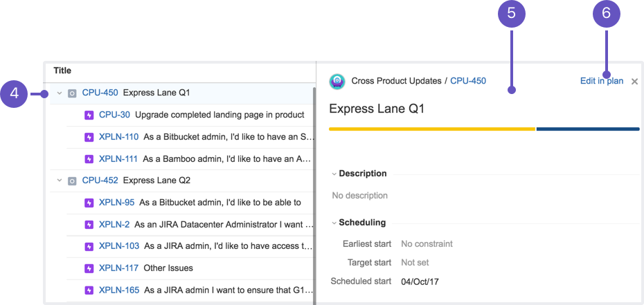Click the Cross Product Updates project avatar
Viewport: 644px width, 305px height.
coord(337,81)
